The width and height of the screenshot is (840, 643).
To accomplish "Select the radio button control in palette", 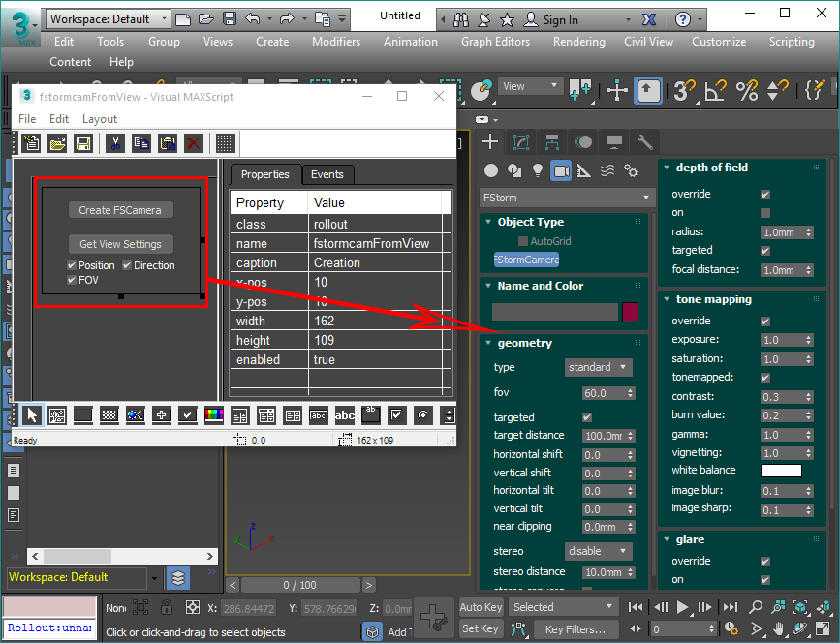I will (x=422, y=414).
